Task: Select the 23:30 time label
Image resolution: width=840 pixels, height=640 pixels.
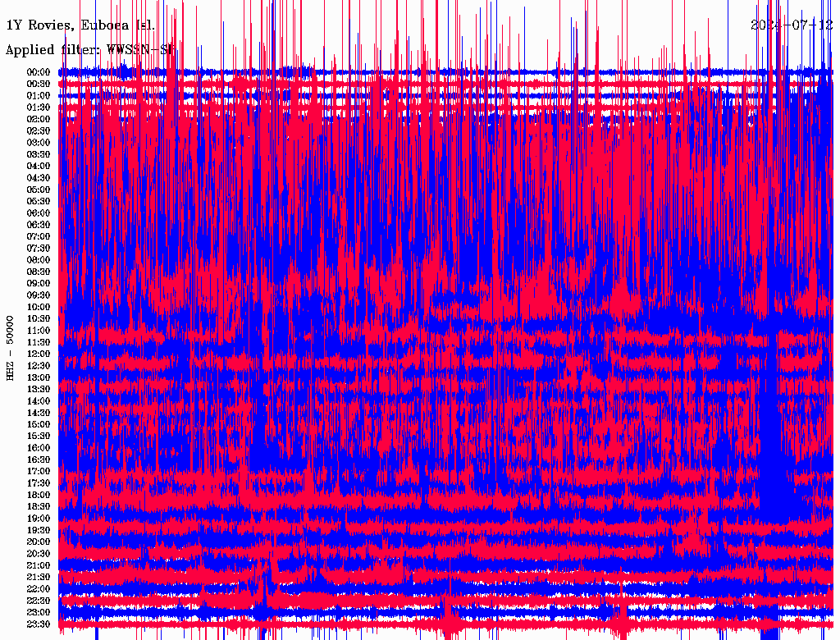Action: click(x=39, y=624)
